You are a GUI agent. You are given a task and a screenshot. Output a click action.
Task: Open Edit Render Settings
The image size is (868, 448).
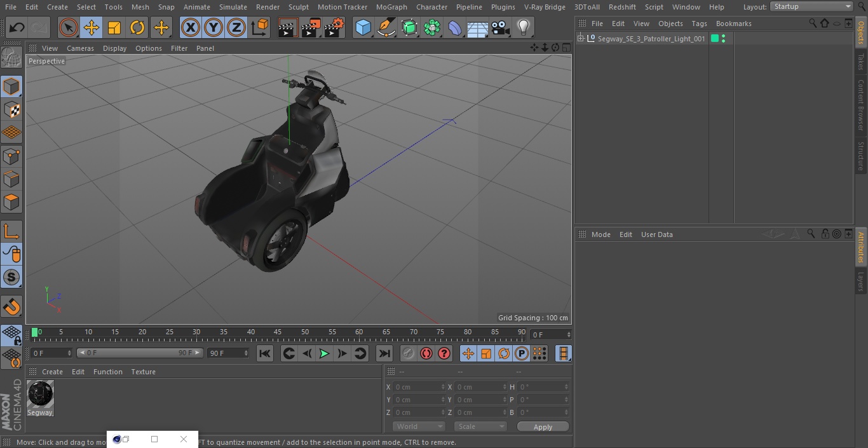(x=334, y=27)
